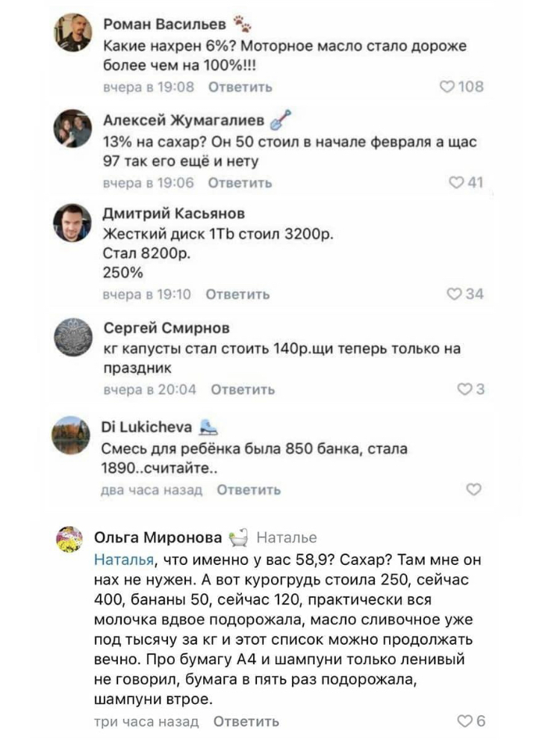
Task: Open Ольга Миронова's profile name link
Action: [x=158, y=537]
